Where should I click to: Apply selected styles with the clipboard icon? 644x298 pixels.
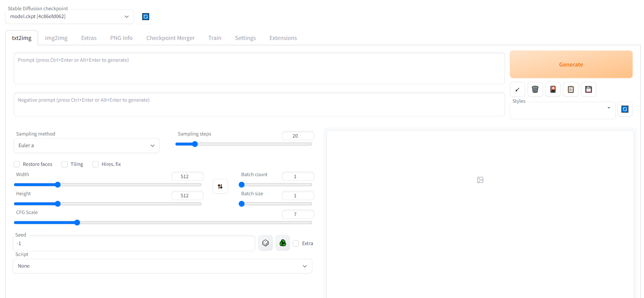click(x=571, y=89)
